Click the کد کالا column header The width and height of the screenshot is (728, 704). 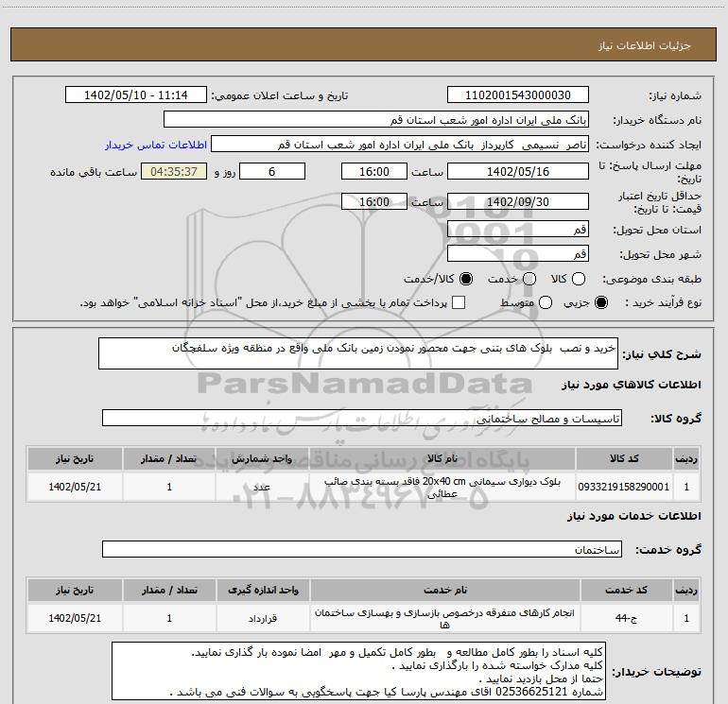[x=624, y=458]
